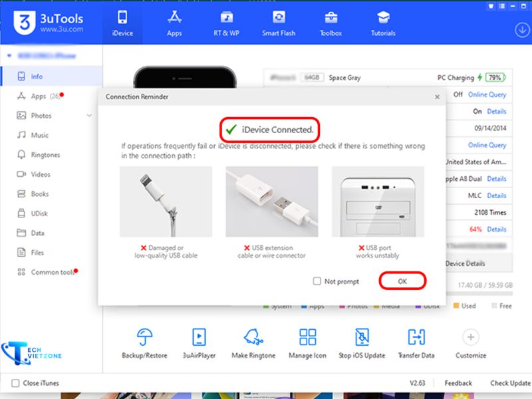
Task: Click the Space Gray color label
Action: (344, 78)
